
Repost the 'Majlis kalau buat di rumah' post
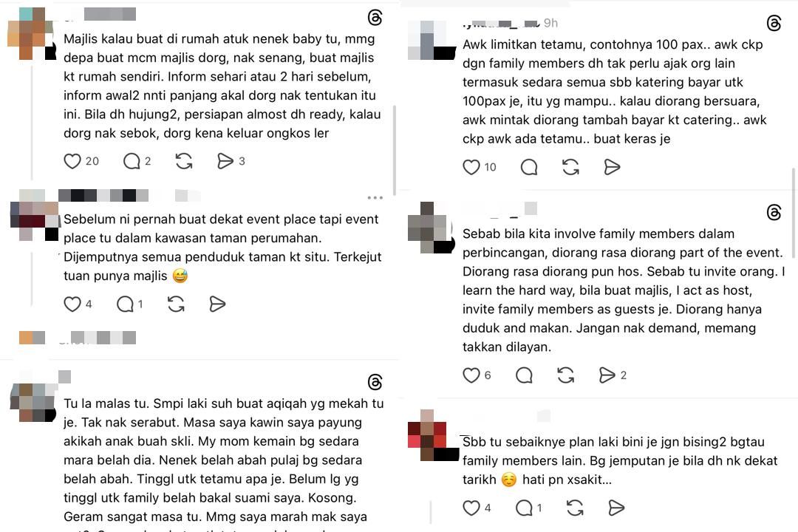click(x=184, y=161)
